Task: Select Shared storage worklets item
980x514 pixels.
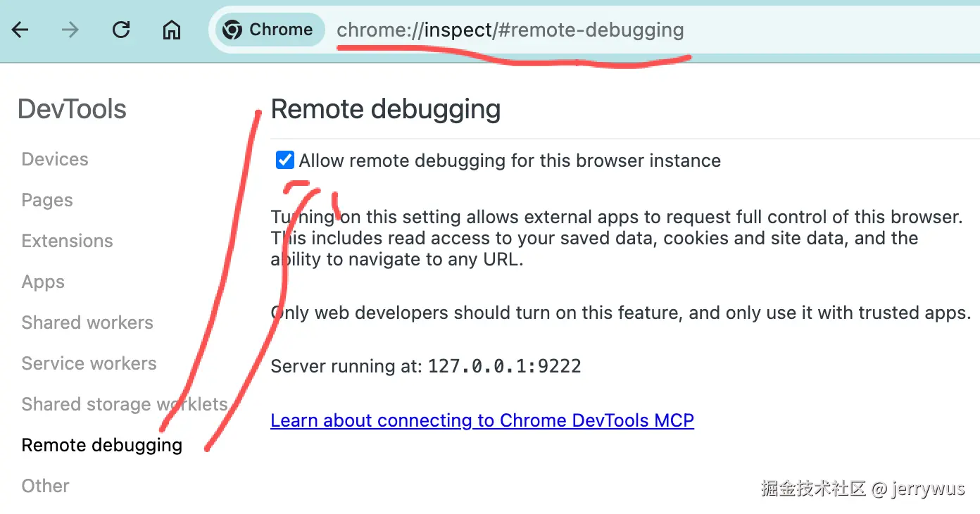Action: pos(124,404)
